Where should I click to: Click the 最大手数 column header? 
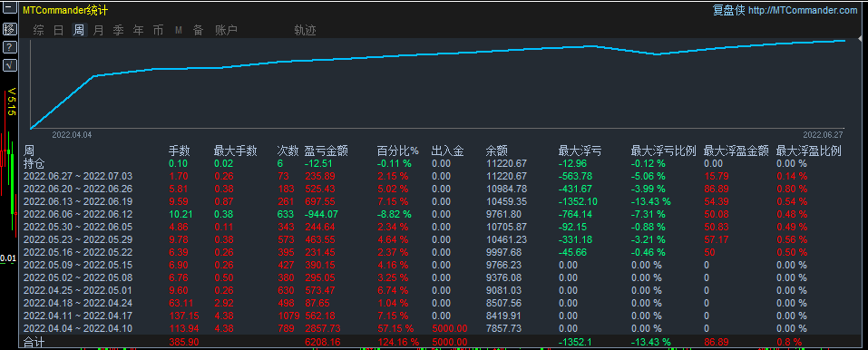236,151
